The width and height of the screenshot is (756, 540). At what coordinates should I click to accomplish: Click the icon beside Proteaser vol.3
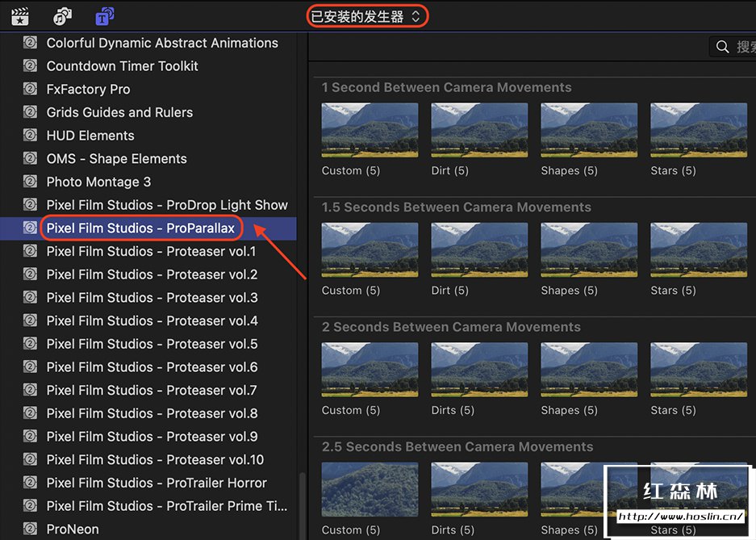(x=30, y=297)
